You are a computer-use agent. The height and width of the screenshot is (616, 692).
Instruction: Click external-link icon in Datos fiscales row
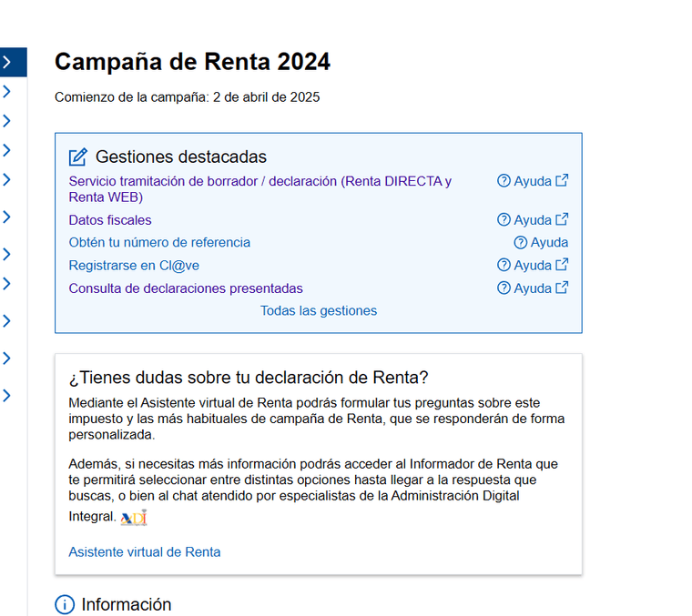coord(562,219)
